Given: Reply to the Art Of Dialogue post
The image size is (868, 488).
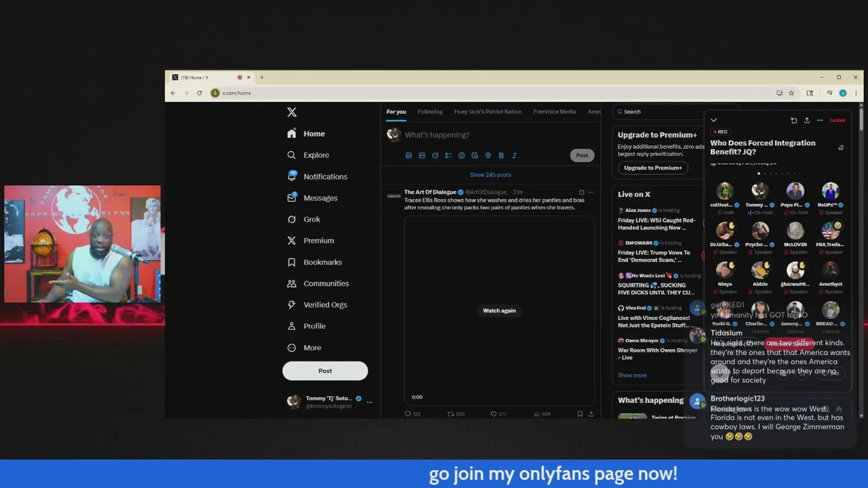Looking at the screenshot, I should point(412,413).
